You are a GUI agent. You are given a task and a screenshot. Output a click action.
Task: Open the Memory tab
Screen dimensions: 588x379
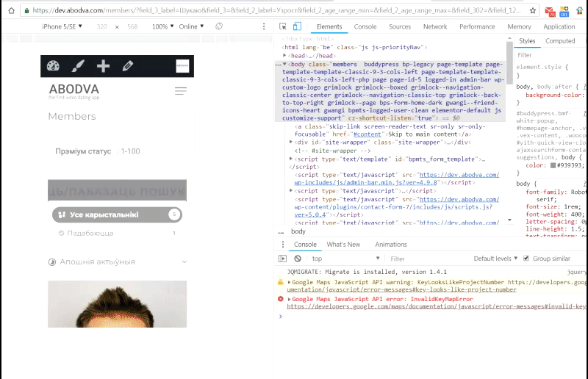(x=519, y=26)
